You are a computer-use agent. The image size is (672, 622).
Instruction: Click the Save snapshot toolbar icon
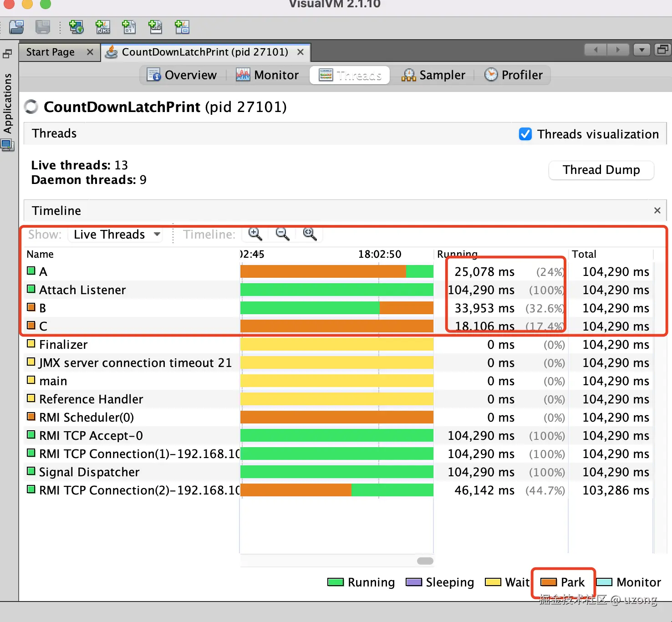[43, 27]
